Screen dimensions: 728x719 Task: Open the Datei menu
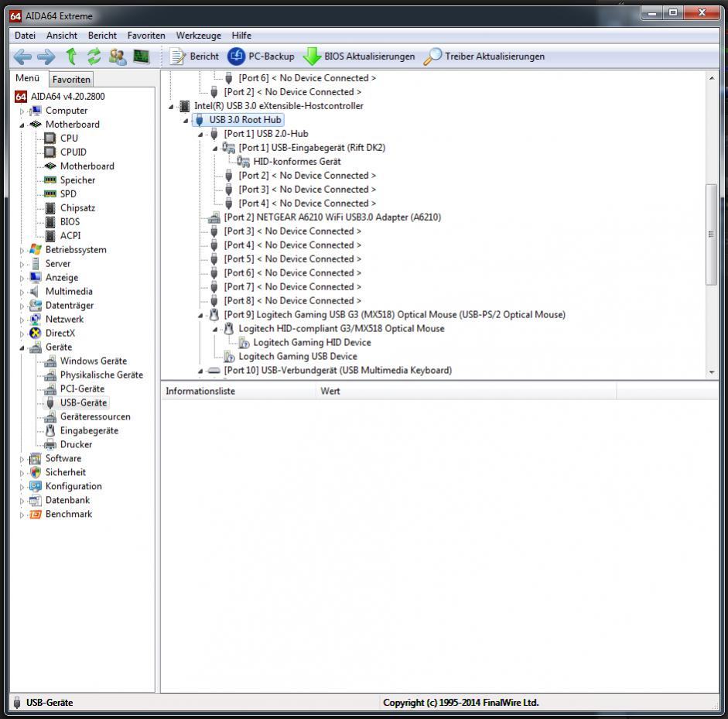coord(25,36)
